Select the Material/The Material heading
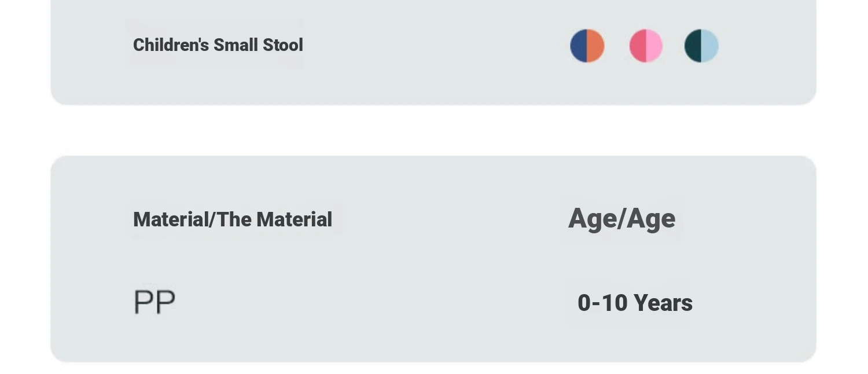The image size is (868, 374). point(232,219)
